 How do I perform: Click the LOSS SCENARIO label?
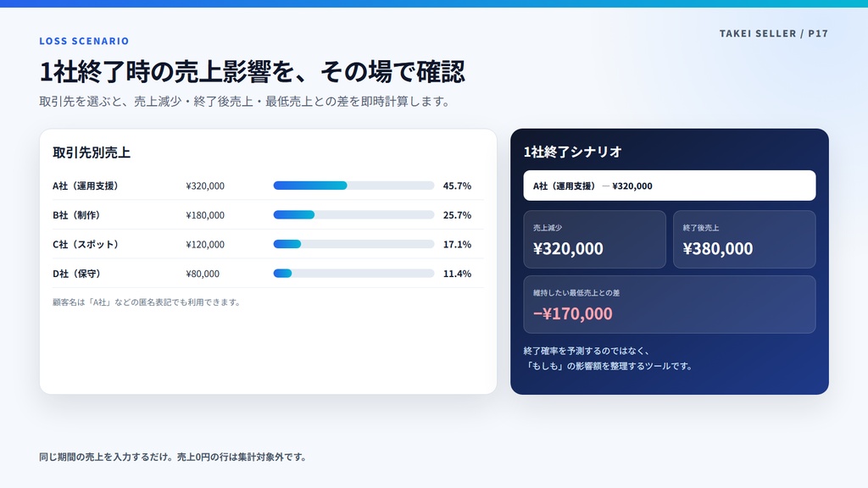84,41
